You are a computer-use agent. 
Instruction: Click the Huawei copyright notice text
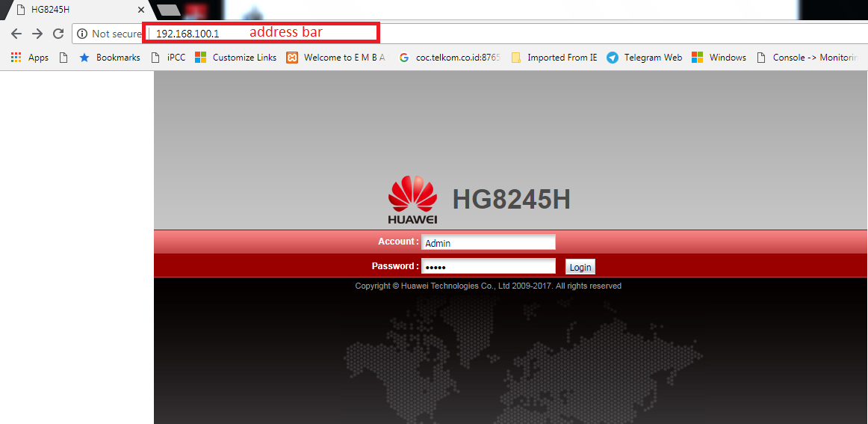489,286
